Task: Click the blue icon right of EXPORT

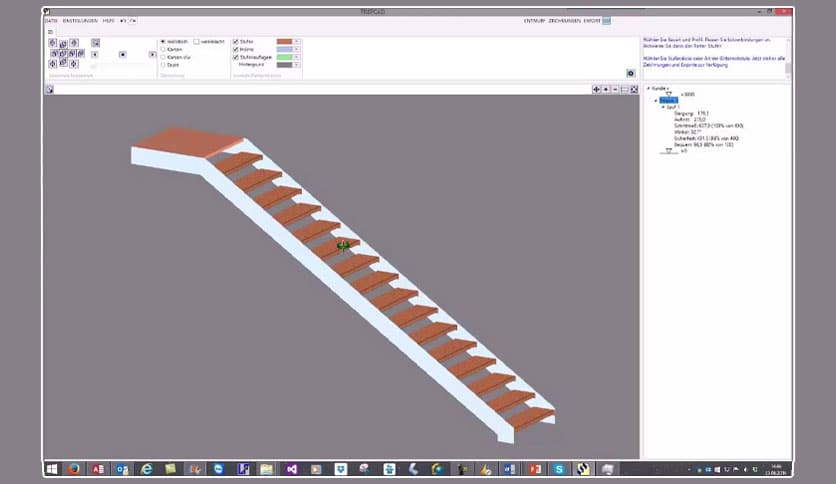Action: click(607, 21)
